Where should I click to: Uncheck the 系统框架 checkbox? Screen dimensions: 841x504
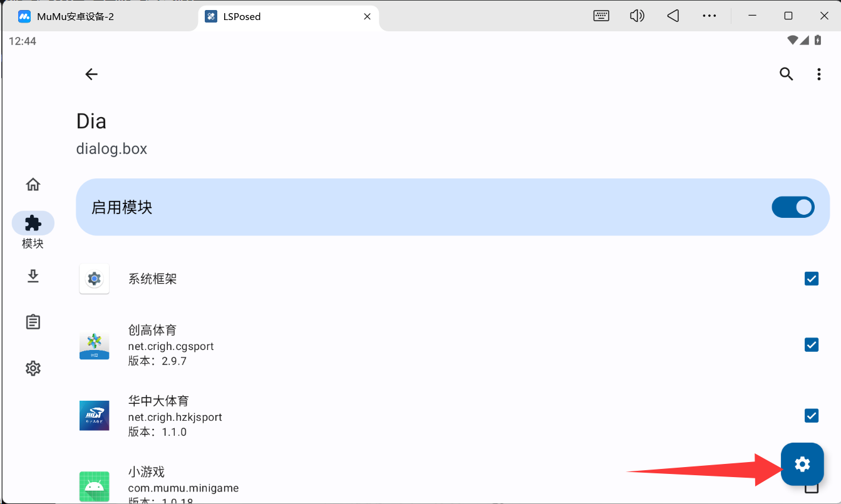click(x=811, y=279)
